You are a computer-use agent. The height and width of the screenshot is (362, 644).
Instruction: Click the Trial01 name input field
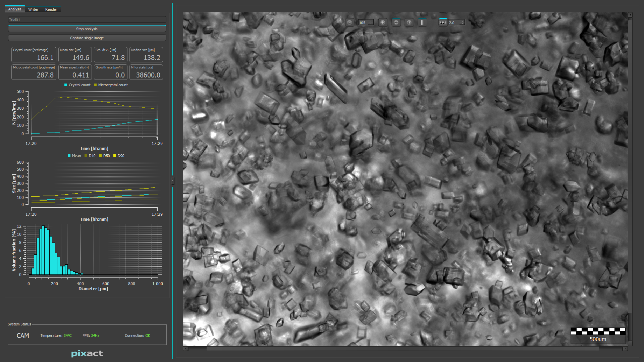pos(87,20)
